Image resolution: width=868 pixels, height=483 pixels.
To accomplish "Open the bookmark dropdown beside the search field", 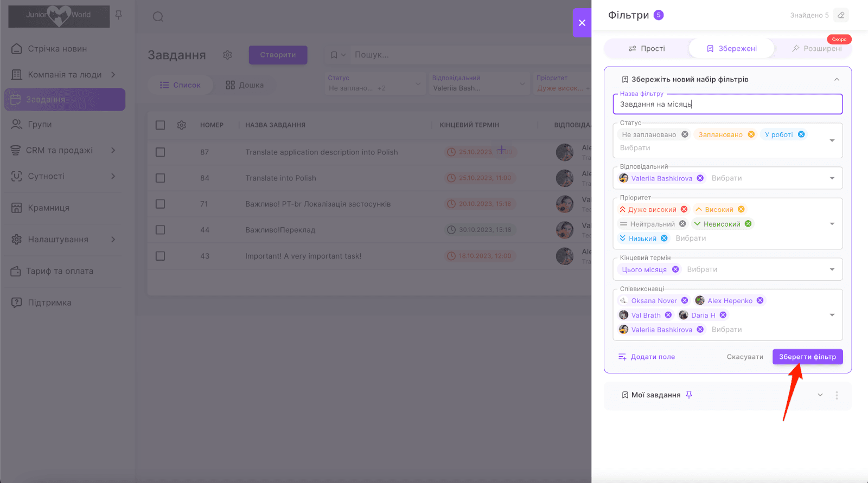I will click(x=338, y=55).
